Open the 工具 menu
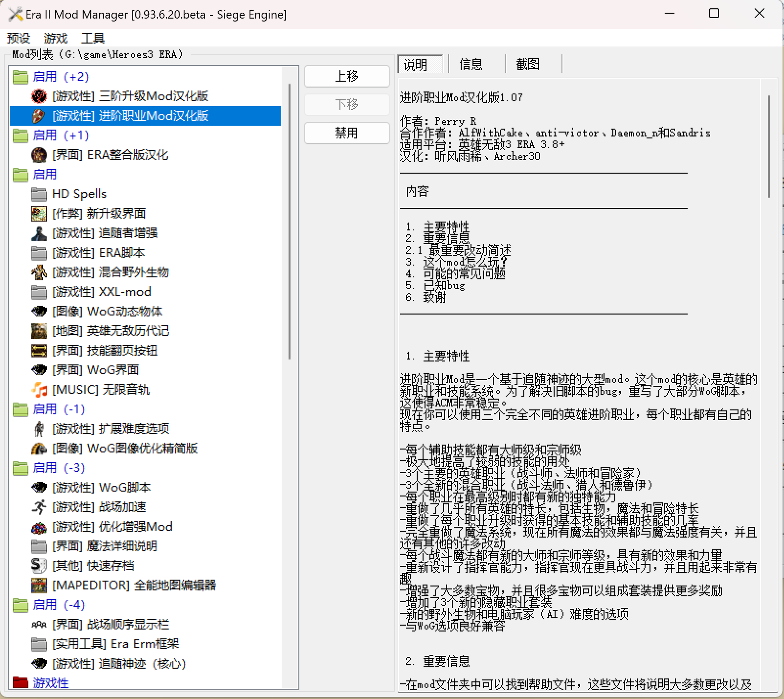 93,38
